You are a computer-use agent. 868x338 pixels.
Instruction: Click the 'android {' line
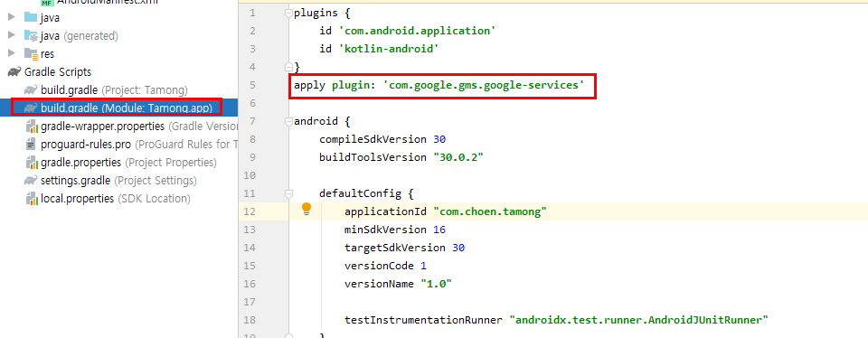(x=322, y=121)
